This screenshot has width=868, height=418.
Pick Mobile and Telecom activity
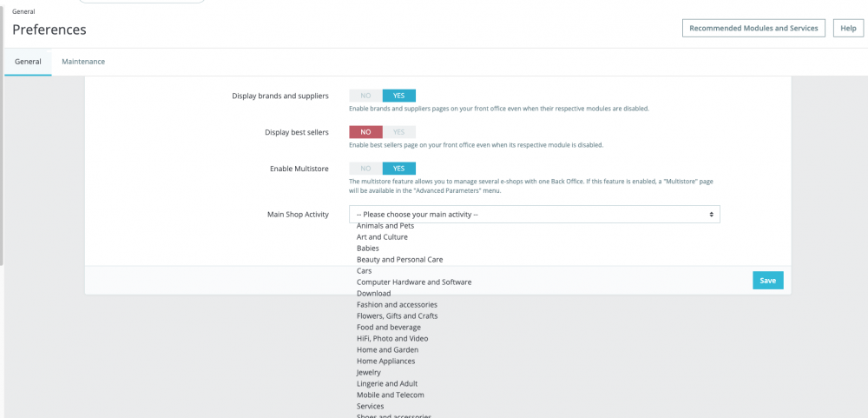click(391, 395)
